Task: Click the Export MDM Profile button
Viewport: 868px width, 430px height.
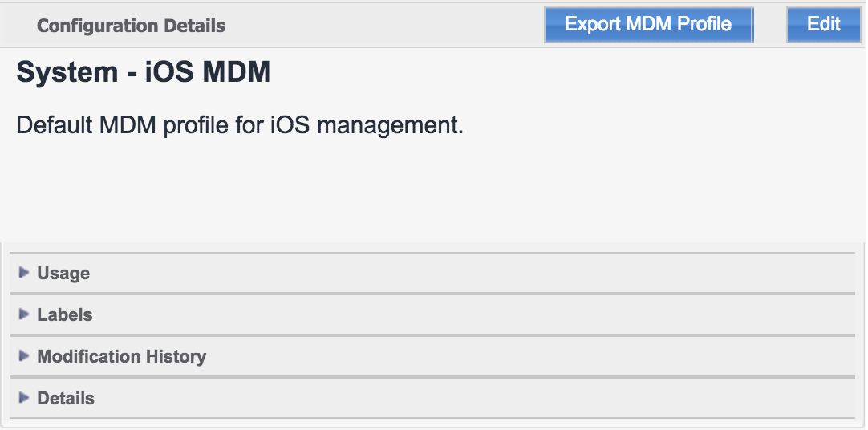Action: [648, 24]
